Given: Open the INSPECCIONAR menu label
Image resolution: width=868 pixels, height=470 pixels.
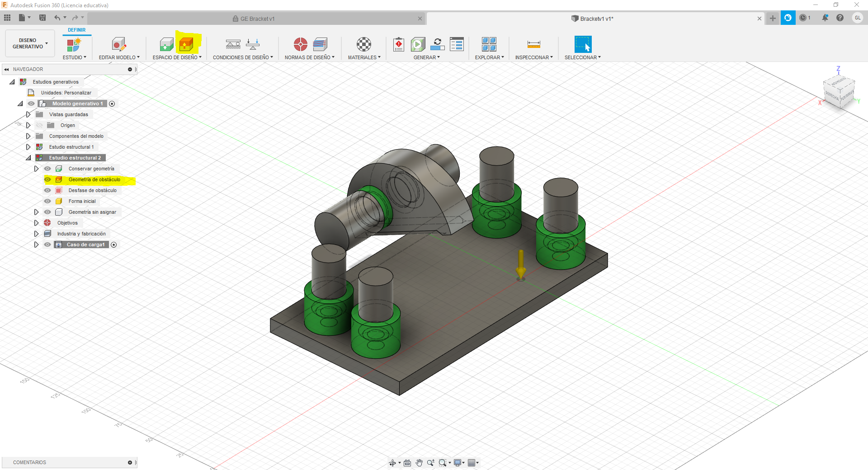Looking at the screenshot, I should pos(534,57).
